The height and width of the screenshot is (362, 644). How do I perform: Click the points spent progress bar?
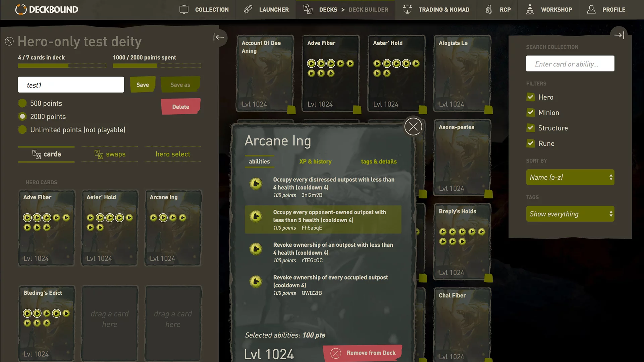coord(157,66)
